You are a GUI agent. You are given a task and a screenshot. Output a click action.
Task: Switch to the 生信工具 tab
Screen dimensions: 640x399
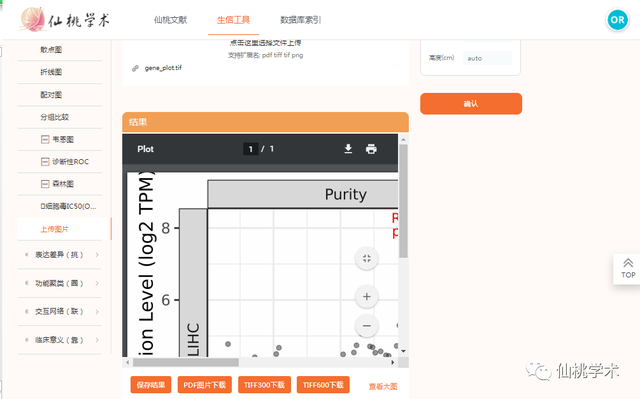tap(233, 20)
